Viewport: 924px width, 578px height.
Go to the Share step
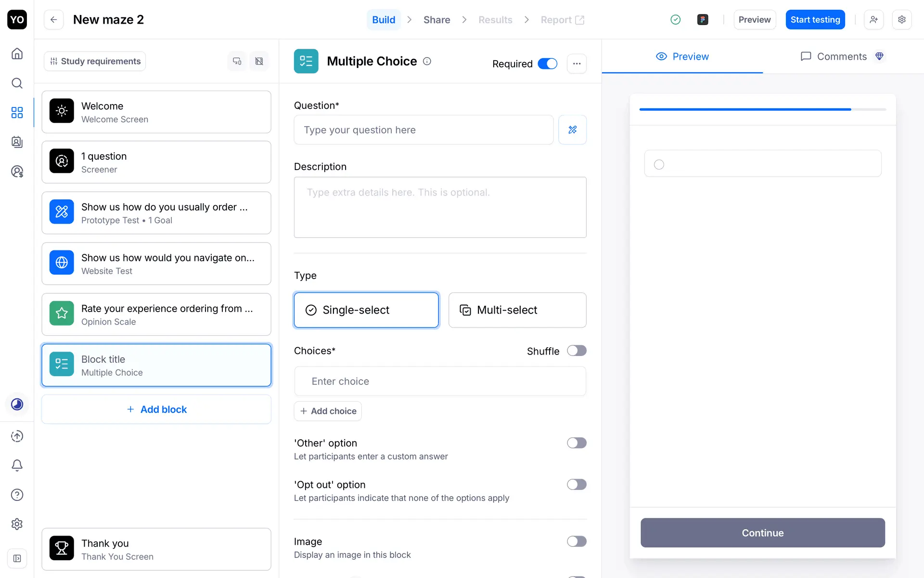click(436, 20)
